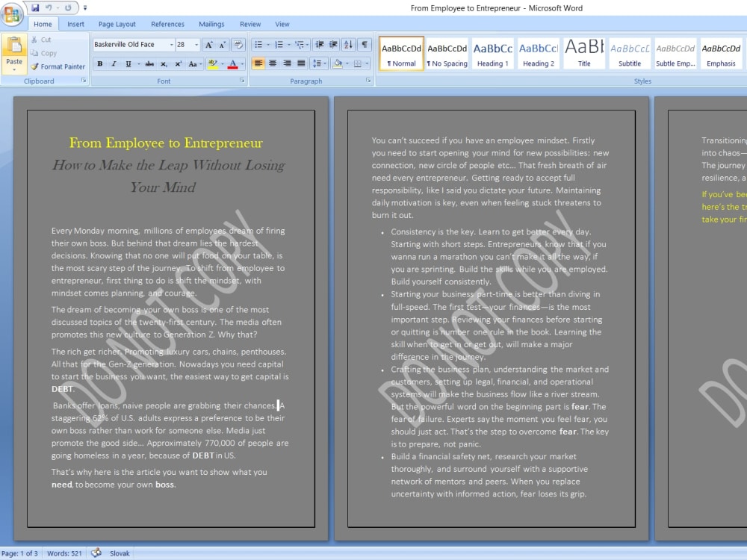This screenshot has width=747, height=560.
Task: Open the View tab
Action: [x=282, y=24]
